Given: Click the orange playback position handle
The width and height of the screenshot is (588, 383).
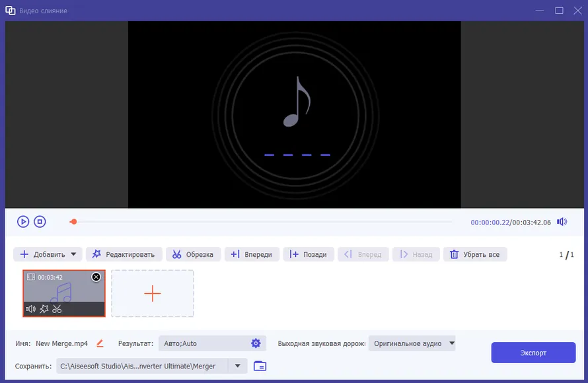Looking at the screenshot, I should click(73, 222).
